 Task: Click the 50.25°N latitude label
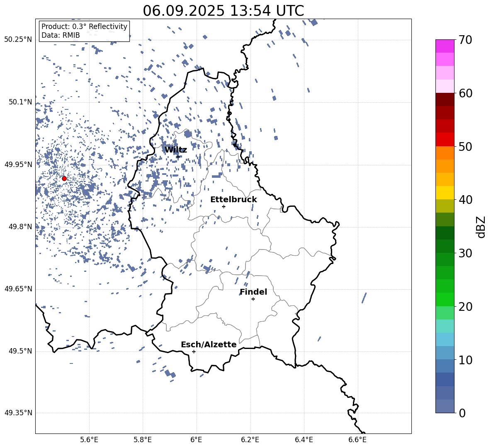(x=18, y=40)
